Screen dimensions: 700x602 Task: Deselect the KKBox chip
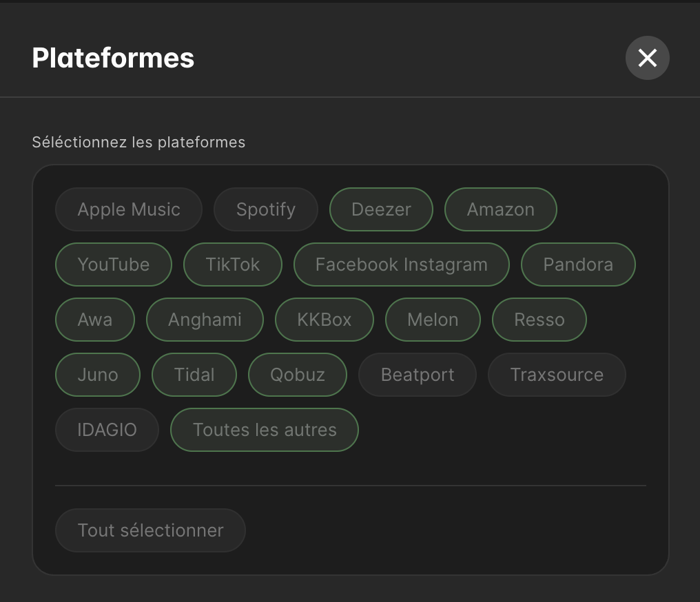(x=324, y=320)
